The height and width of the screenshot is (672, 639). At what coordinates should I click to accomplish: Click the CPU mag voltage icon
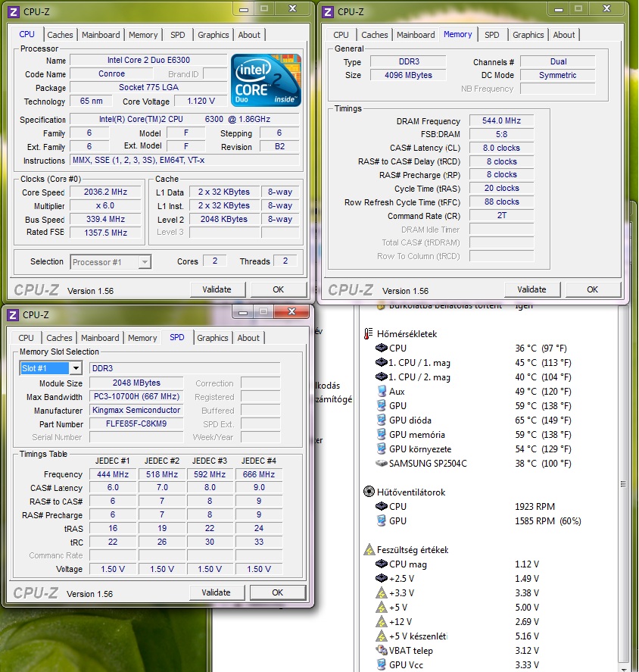coord(381,564)
